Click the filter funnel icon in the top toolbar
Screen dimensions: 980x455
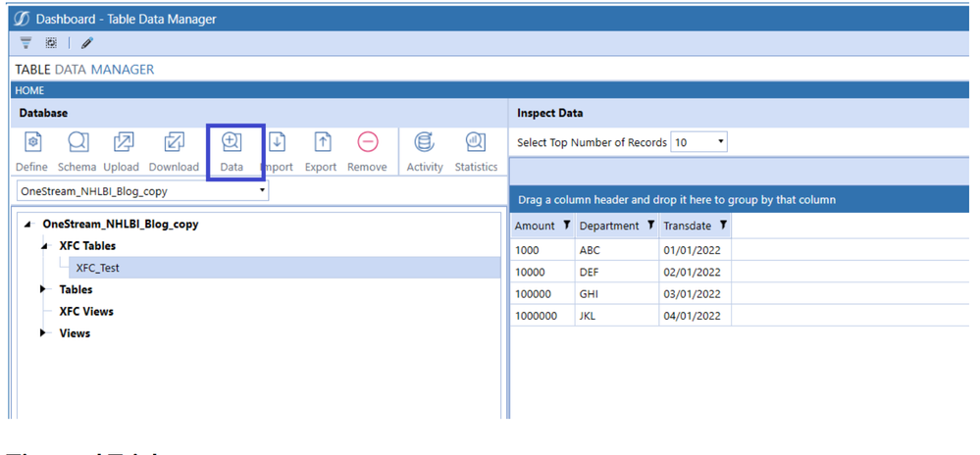tap(26, 42)
